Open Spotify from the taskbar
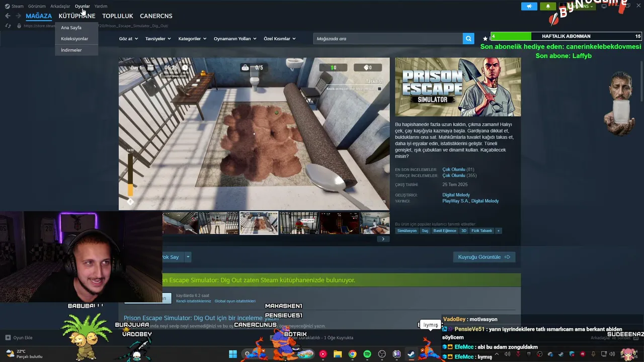Screen dimensions: 644x362 (x=367, y=354)
